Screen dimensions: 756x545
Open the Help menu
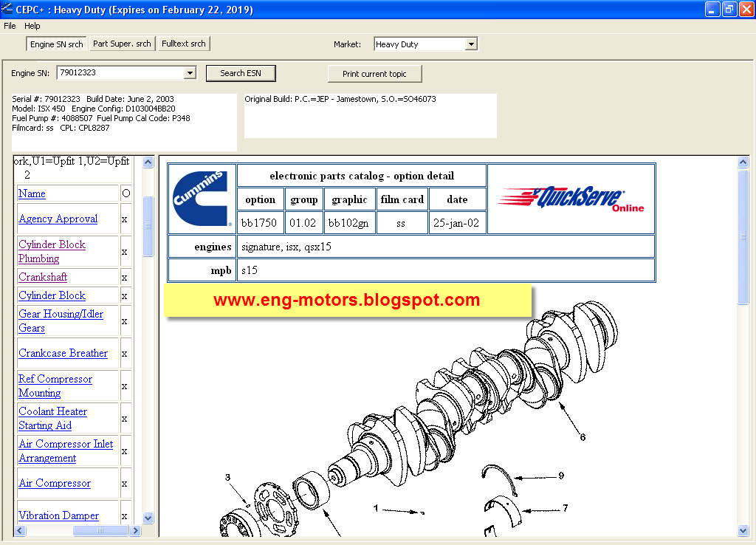(32, 26)
